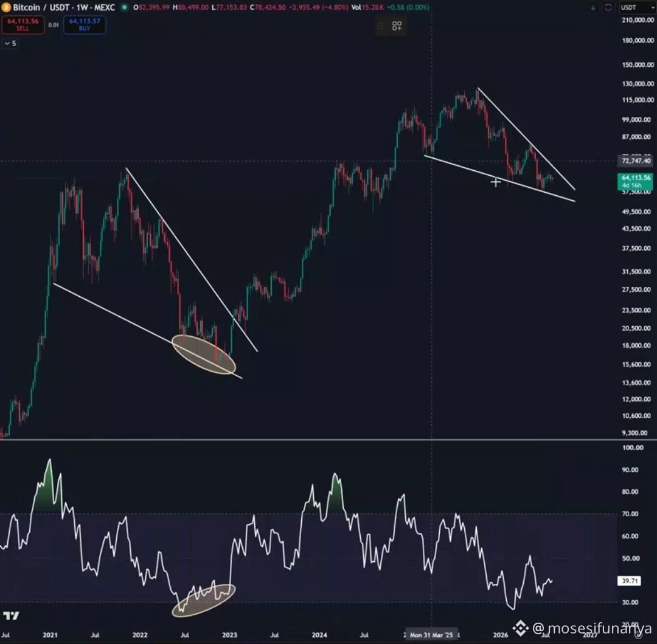Image resolution: width=657 pixels, height=644 pixels.
Task: Open the add-layout grid icon
Action: (397, 26)
